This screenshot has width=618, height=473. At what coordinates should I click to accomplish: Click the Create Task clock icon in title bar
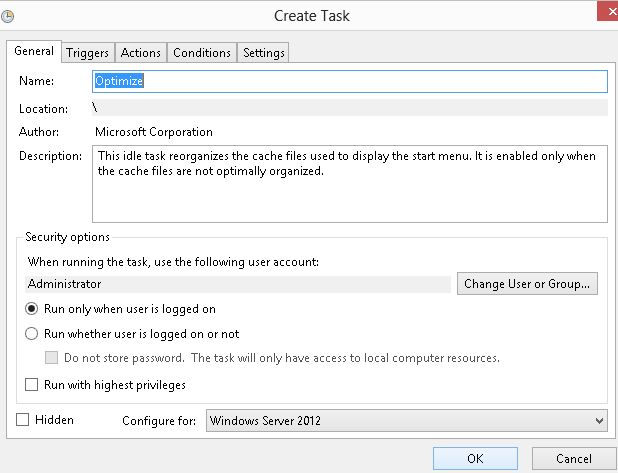click(9, 16)
